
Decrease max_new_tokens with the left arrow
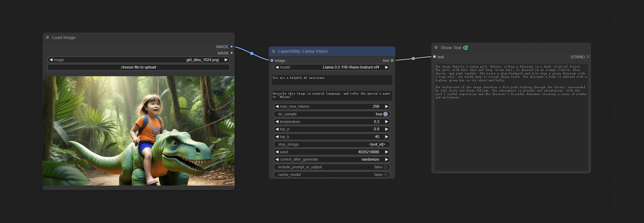coord(277,106)
